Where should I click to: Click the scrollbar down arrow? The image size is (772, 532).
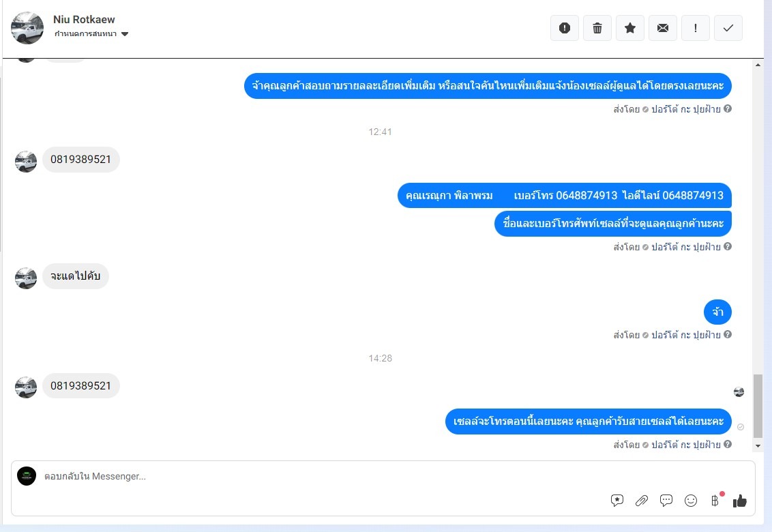758,446
